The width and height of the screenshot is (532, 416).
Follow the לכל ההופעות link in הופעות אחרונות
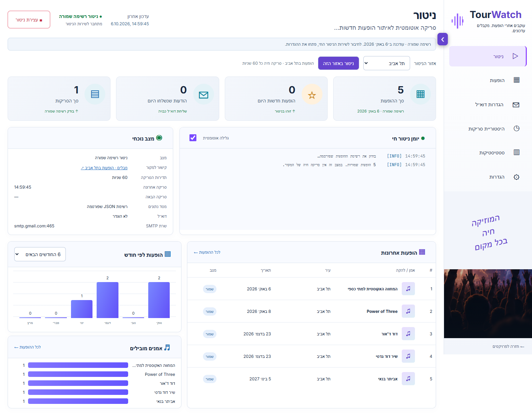point(207,252)
